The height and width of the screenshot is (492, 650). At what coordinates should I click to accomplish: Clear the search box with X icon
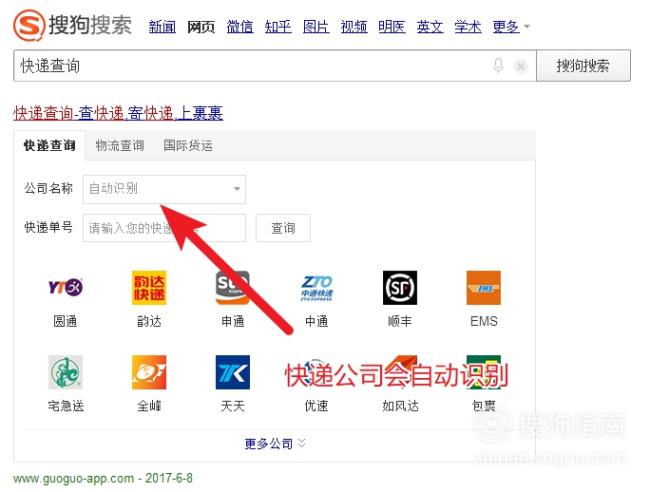520,66
